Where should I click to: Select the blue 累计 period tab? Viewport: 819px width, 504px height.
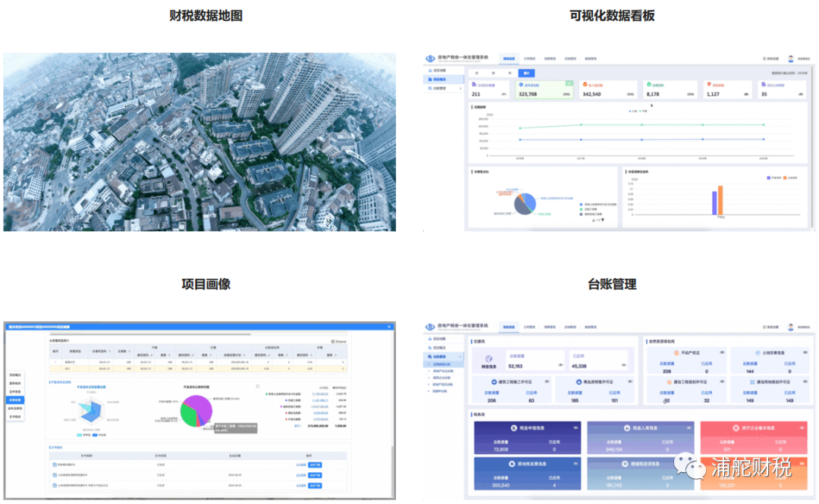[x=526, y=74]
